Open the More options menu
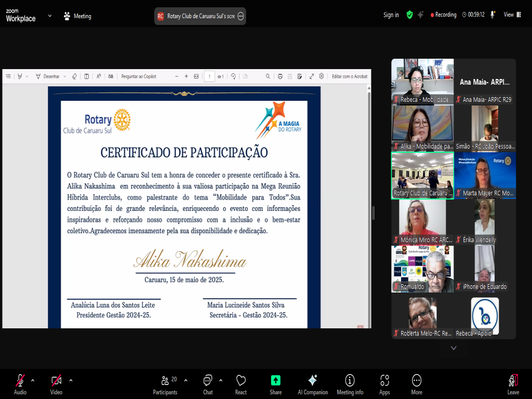 [x=417, y=383]
